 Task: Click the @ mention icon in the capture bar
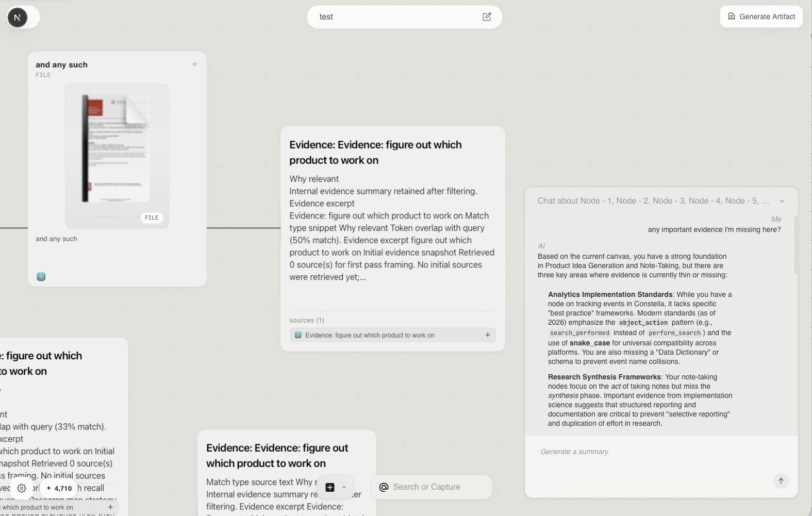point(384,487)
